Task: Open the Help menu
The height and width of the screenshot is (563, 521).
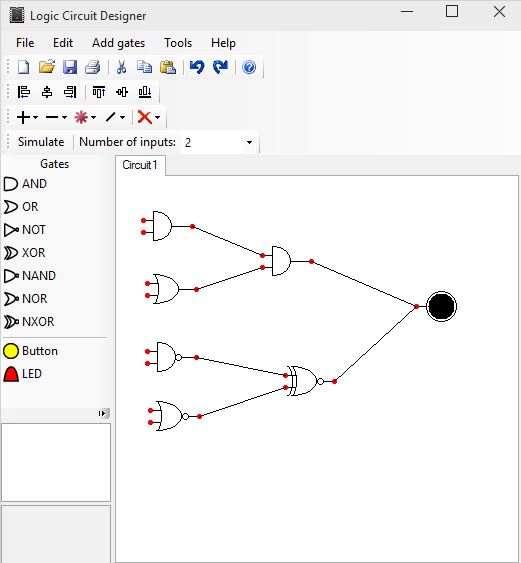Action: click(223, 43)
